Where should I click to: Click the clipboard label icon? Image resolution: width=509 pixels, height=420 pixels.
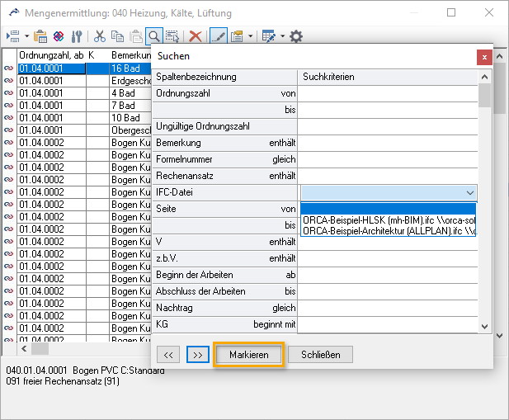point(237,36)
